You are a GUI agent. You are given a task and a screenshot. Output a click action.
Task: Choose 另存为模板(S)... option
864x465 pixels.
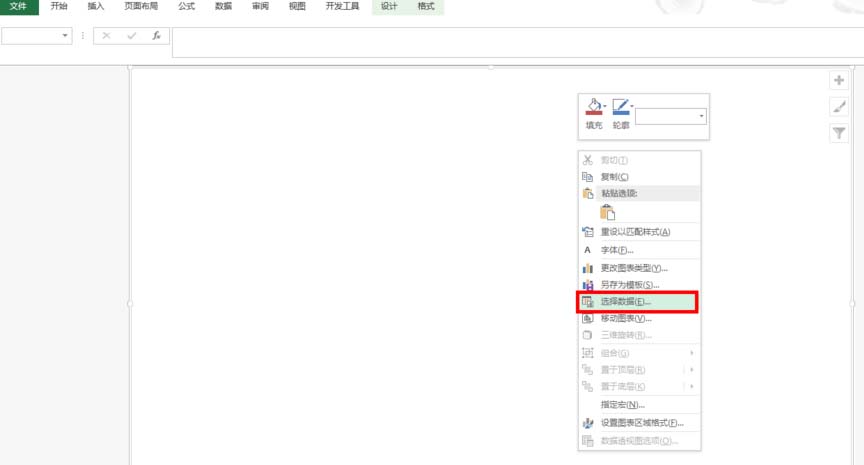639,285
